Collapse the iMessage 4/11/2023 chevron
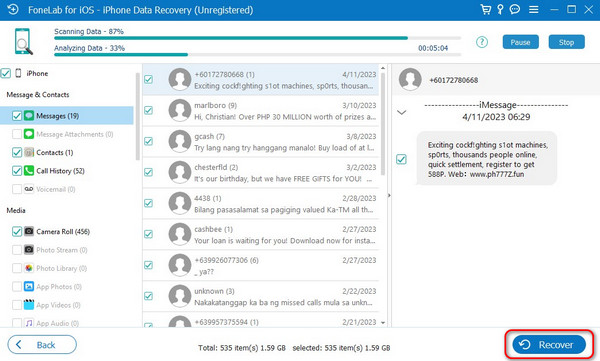The width and height of the screenshot is (600, 361). pyautogui.click(x=401, y=113)
